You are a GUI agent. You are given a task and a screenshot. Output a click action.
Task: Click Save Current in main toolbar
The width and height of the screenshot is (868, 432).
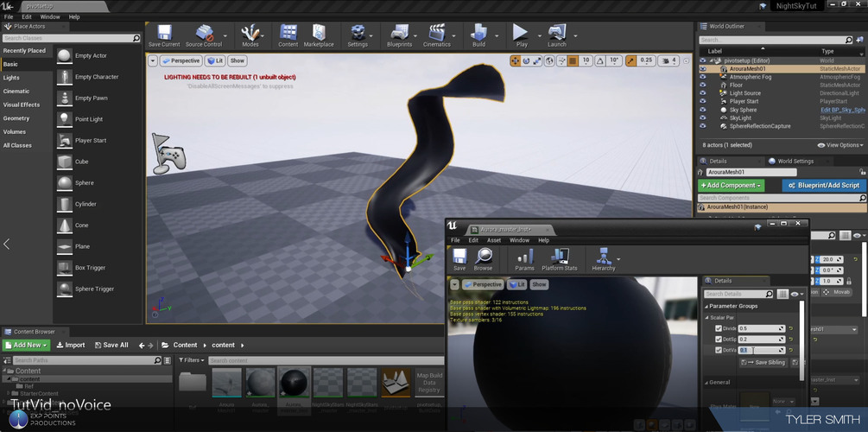click(164, 36)
